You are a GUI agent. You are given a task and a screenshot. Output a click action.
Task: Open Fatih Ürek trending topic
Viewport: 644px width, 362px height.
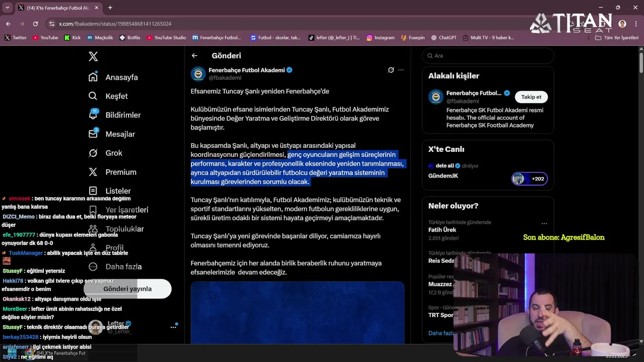443,230
